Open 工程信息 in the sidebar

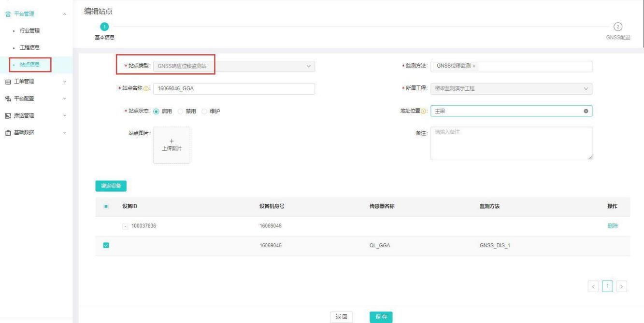click(29, 47)
